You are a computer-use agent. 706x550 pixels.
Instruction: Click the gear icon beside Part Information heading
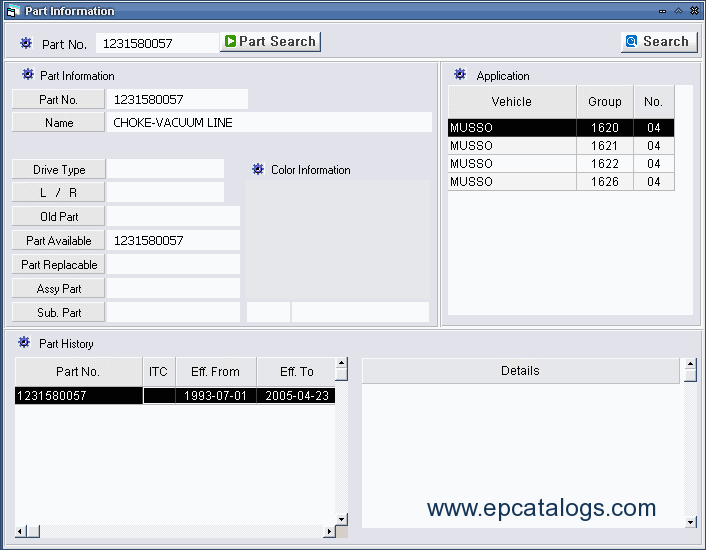pos(27,75)
